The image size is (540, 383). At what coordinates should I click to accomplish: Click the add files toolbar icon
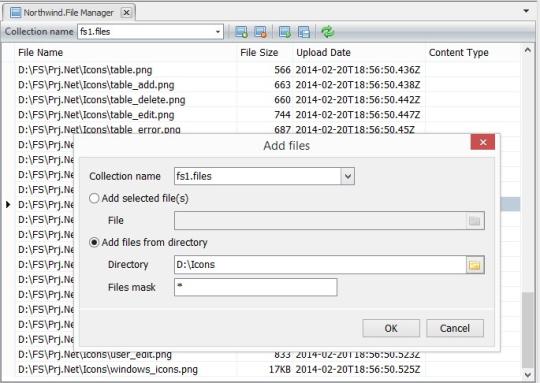(x=241, y=32)
